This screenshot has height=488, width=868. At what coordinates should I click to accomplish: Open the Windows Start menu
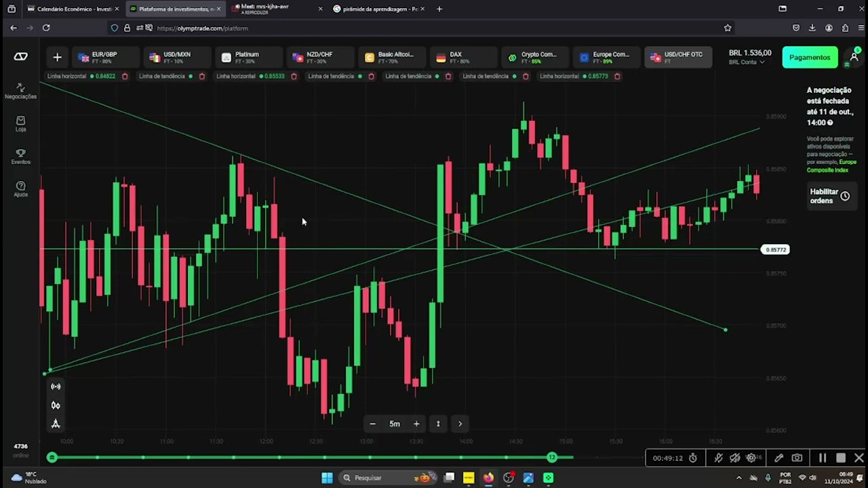click(x=327, y=478)
